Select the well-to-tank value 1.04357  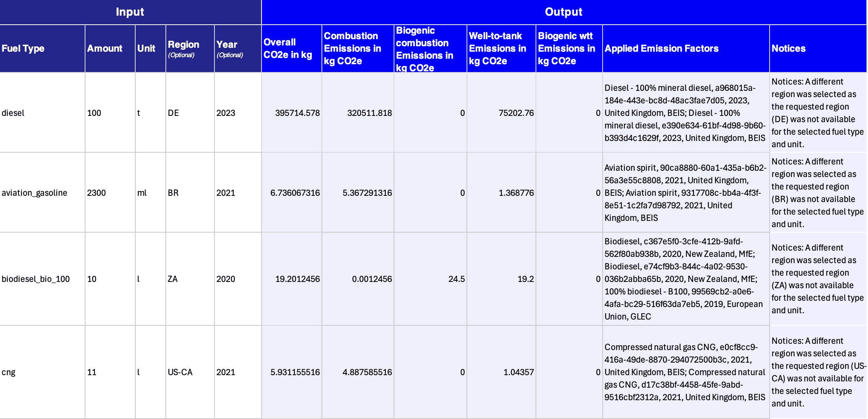tap(518, 372)
